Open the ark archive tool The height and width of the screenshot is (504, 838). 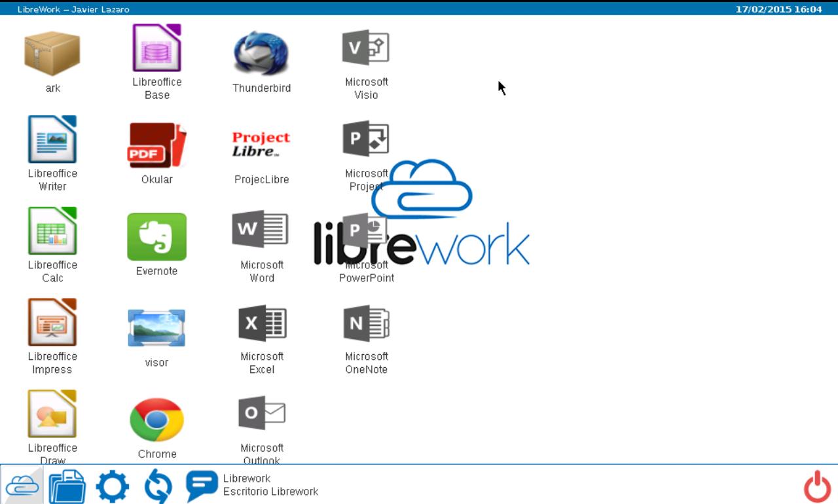[x=52, y=52]
